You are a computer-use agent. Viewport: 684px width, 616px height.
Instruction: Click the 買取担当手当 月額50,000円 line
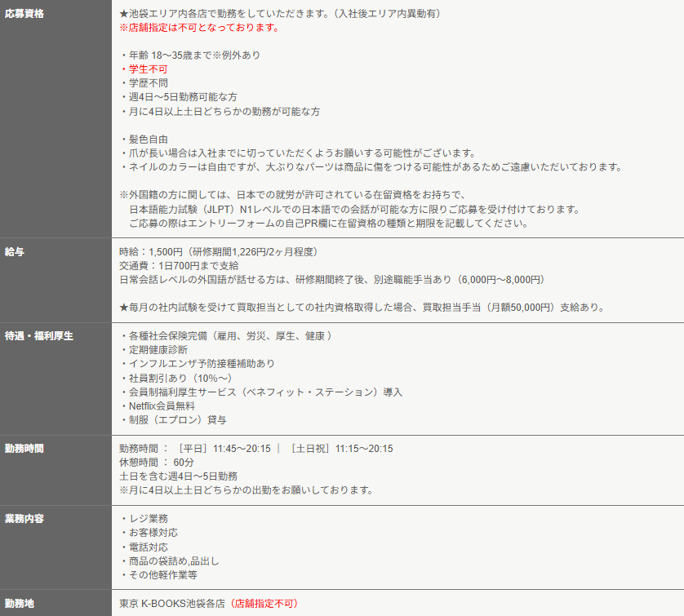click(x=363, y=308)
